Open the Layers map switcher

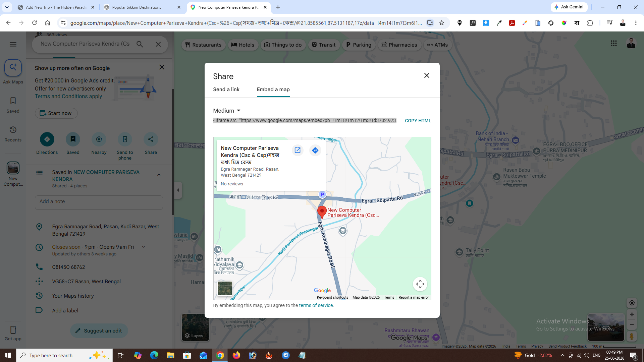[195, 327]
